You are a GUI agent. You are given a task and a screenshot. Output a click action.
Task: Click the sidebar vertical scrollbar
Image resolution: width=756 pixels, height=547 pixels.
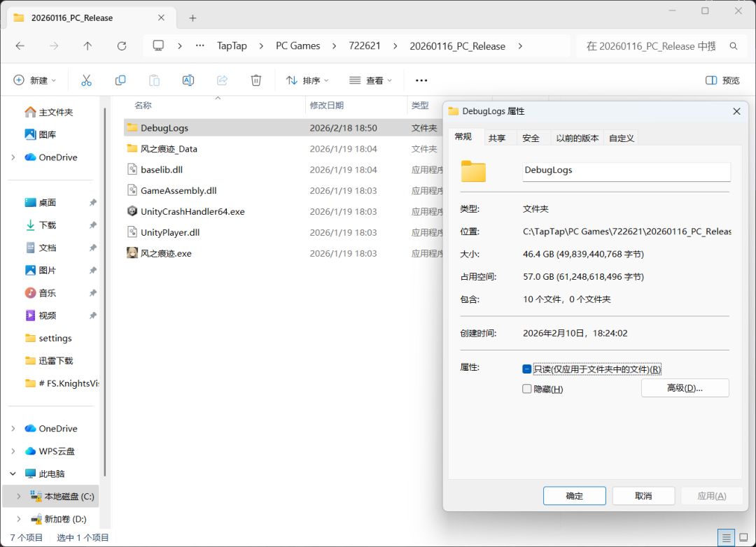coord(104,292)
